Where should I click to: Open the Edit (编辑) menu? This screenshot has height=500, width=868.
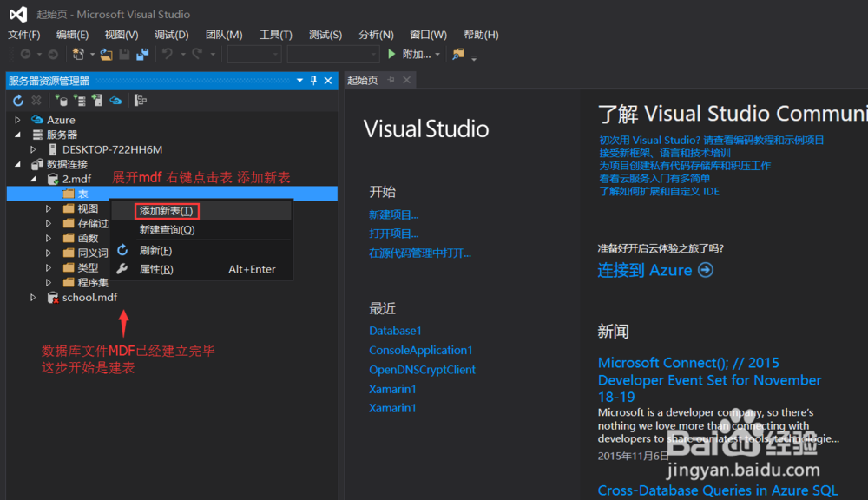tap(73, 35)
